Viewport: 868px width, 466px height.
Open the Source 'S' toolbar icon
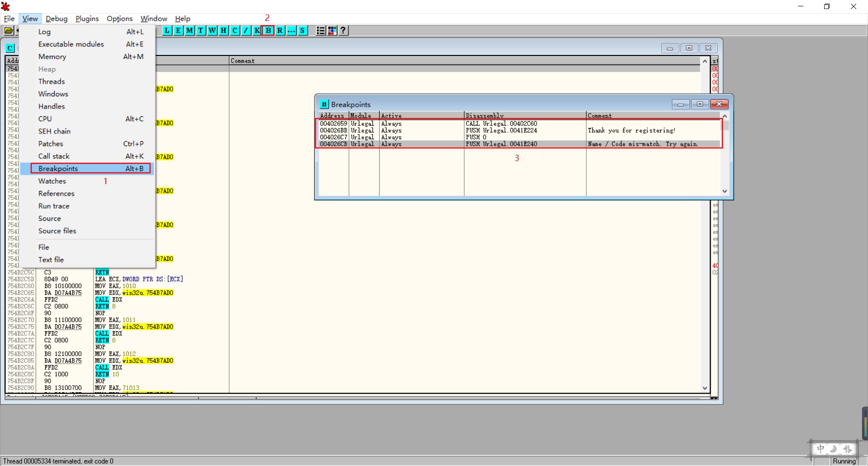pos(302,30)
